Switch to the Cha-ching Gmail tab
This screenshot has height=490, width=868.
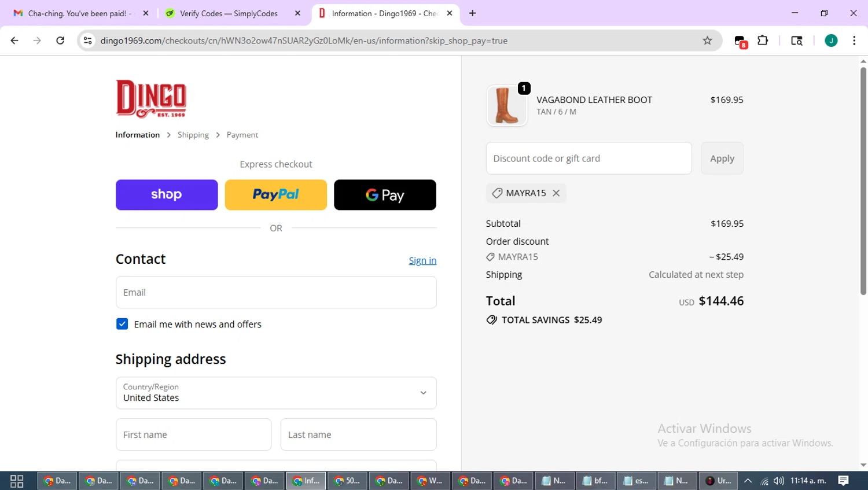pos(81,13)
